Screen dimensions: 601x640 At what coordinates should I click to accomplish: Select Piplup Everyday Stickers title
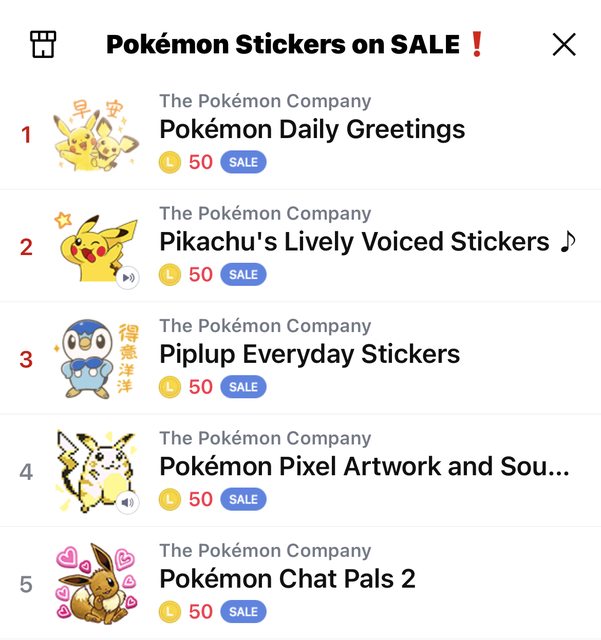(x=309, y=354)
